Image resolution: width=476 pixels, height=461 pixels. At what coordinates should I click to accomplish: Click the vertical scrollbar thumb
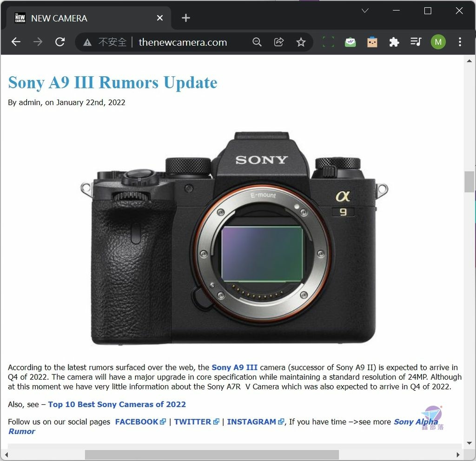click(x=469, y=182)
